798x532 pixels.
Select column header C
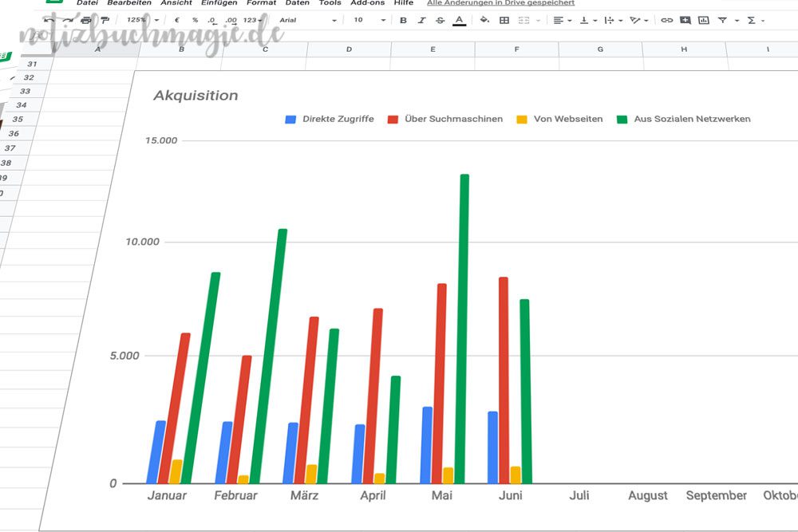tap(265, 49)
